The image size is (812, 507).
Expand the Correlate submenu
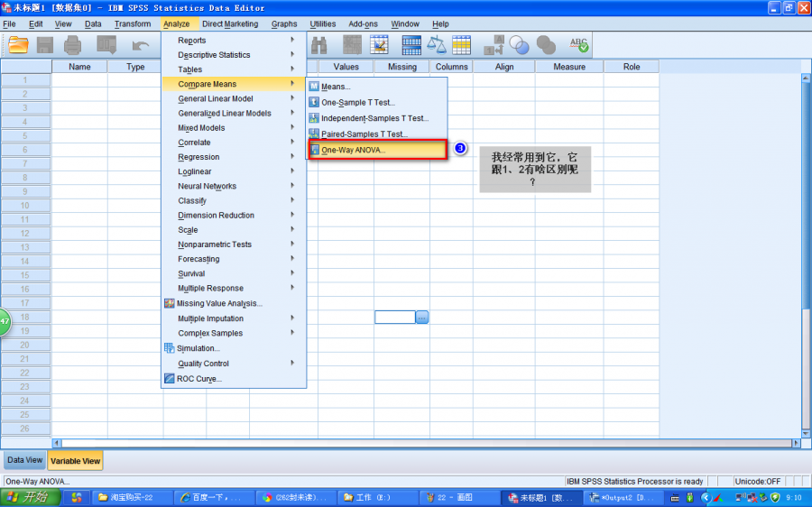(x=234, y=142)
